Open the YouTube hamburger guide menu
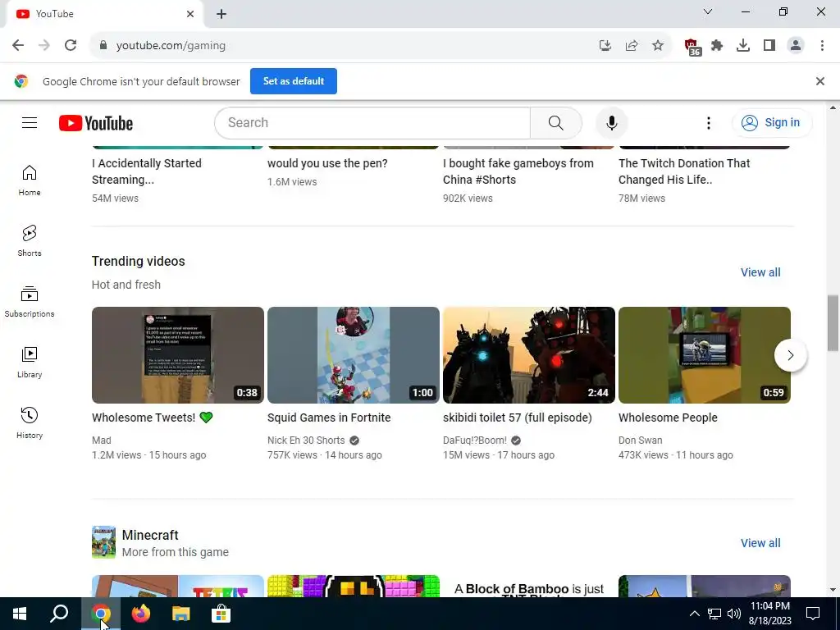The width and height of the screenshot is (840, 630). click(x=30, y=123)
